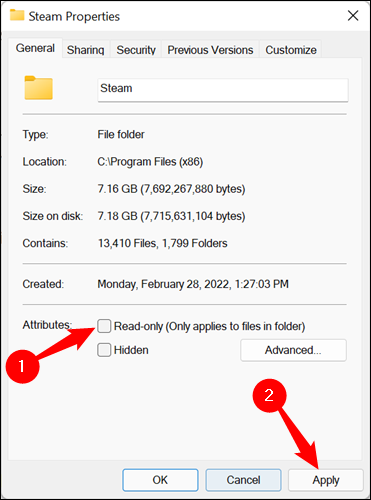The height and width of the screenshot is (500, 371).
Task: Confirm changes with the OK button
Action: 160,480
